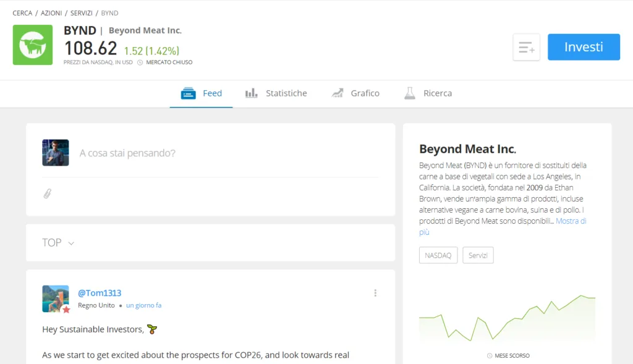The image size is (633, 364).
Task: Open the three-dot post options menu
Action: [x=375, y=293]
